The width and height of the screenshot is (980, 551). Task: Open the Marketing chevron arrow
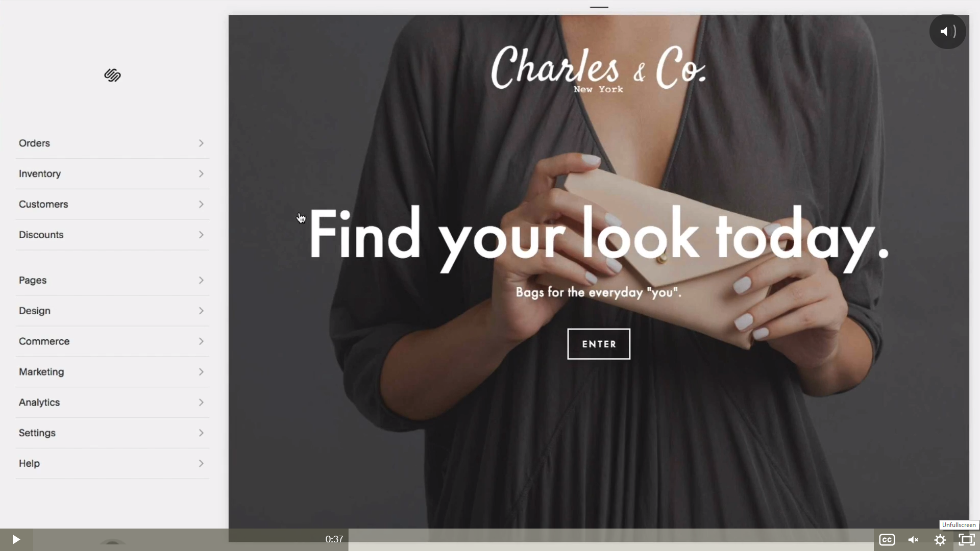(201, 372)
